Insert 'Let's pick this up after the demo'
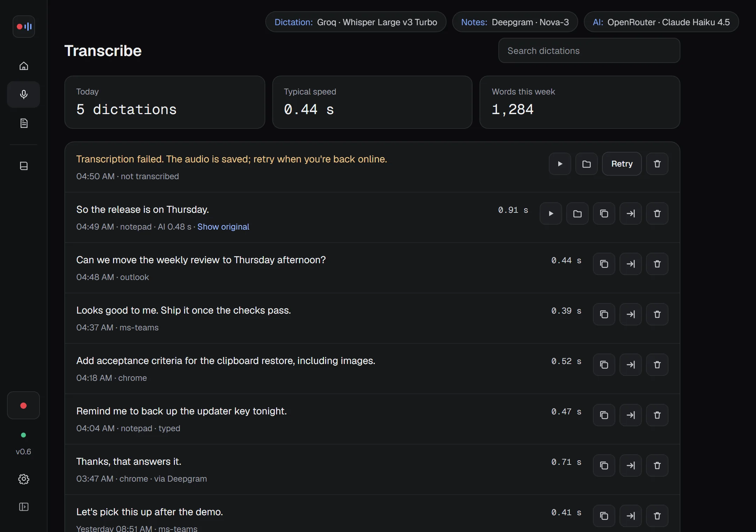 [631, 516]
